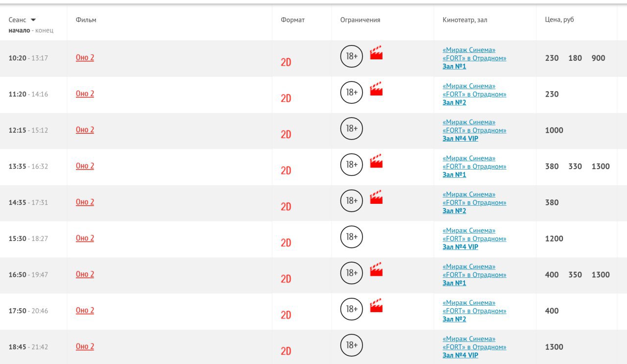This screenshot has height=364, width=627.
Task: Open Зал №4 VIP link in the 12:15 row
Action: [x=460, y=139]
